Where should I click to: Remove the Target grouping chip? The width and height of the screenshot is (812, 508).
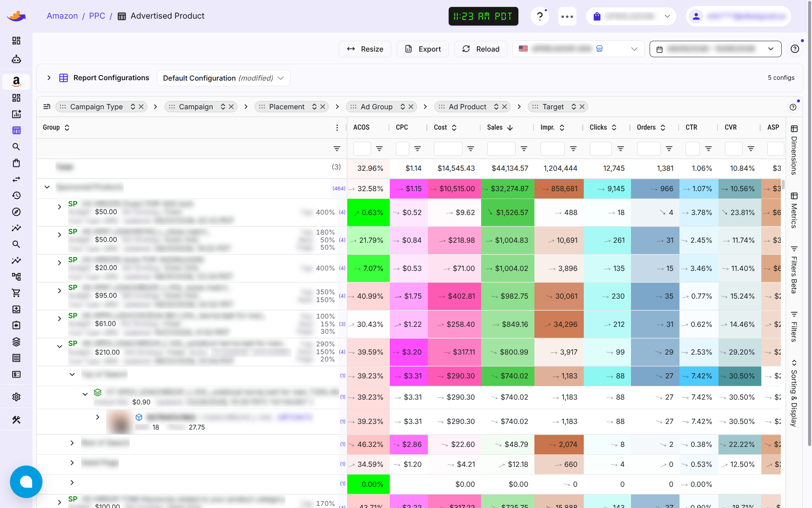[582, 107]
